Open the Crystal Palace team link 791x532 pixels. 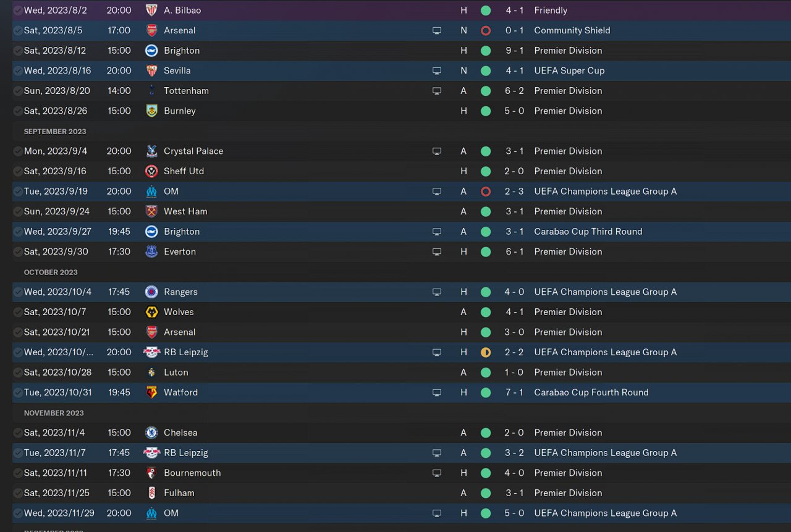click(x=193, y=151)
